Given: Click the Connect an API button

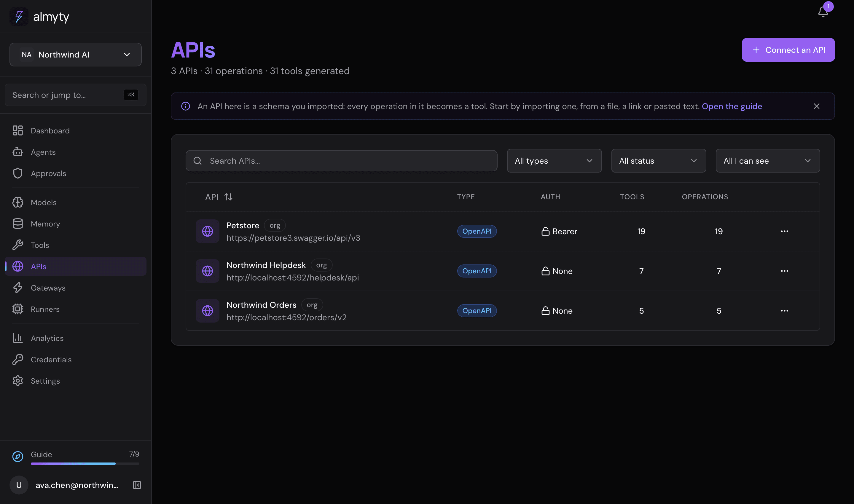Looking at the screenshot, I should (788, 50).
